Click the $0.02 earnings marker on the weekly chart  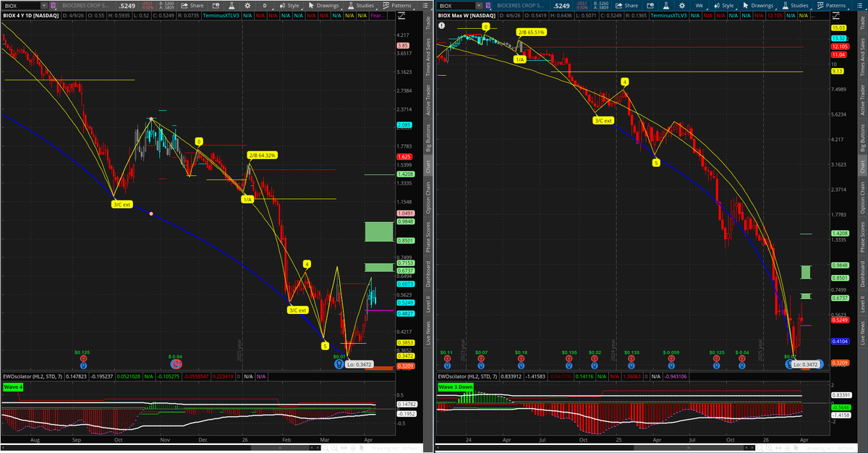point(595,357)
